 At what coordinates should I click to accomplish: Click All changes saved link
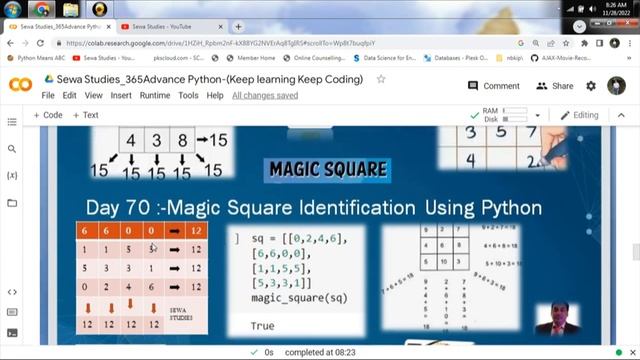265,96
